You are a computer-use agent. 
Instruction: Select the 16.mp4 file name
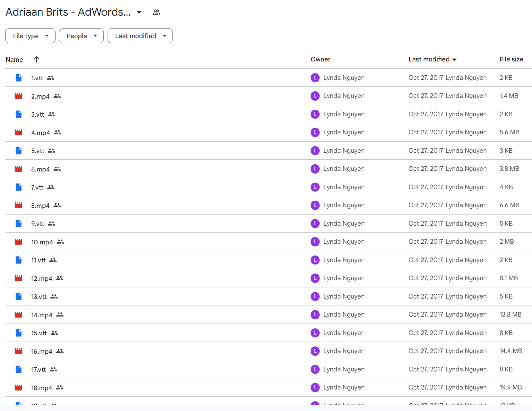42,352
